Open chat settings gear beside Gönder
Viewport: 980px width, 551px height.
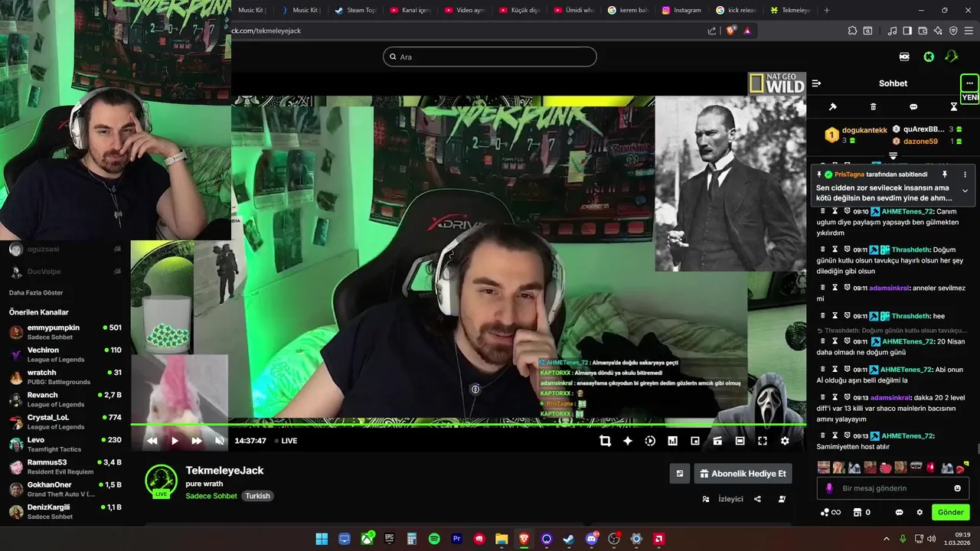coord(920,512)
